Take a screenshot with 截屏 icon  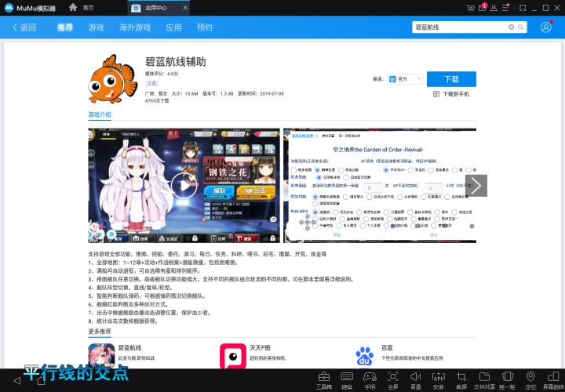tap(461, 380)
